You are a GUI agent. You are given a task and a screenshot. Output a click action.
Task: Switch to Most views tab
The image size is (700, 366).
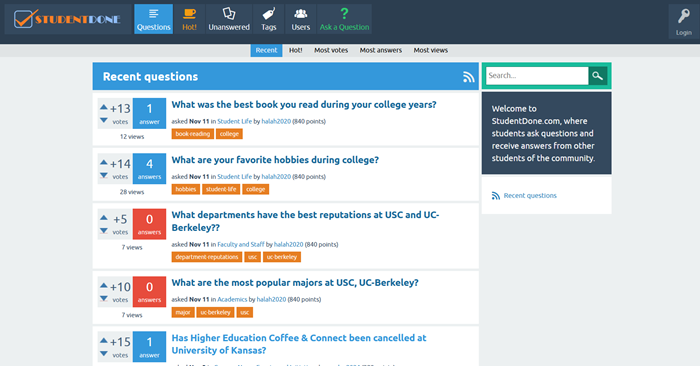431,50
